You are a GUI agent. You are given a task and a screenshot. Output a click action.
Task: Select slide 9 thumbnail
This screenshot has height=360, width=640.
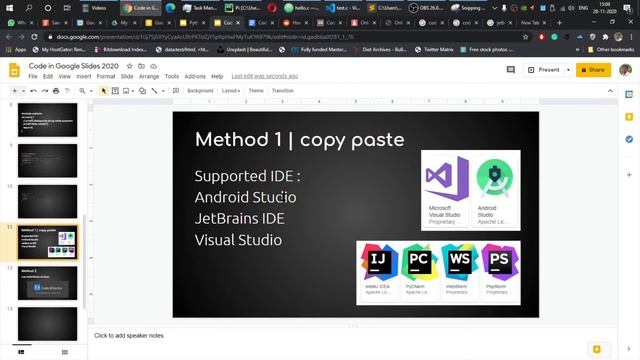(x=47, y=160)
